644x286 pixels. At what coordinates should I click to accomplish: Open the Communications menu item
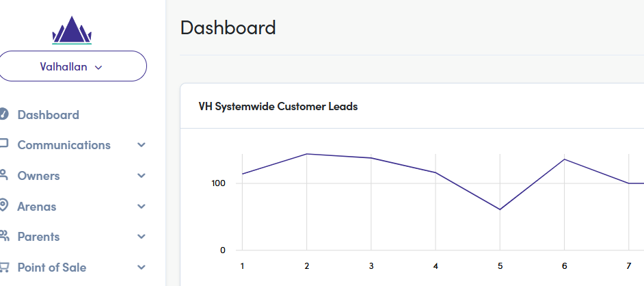64,145
